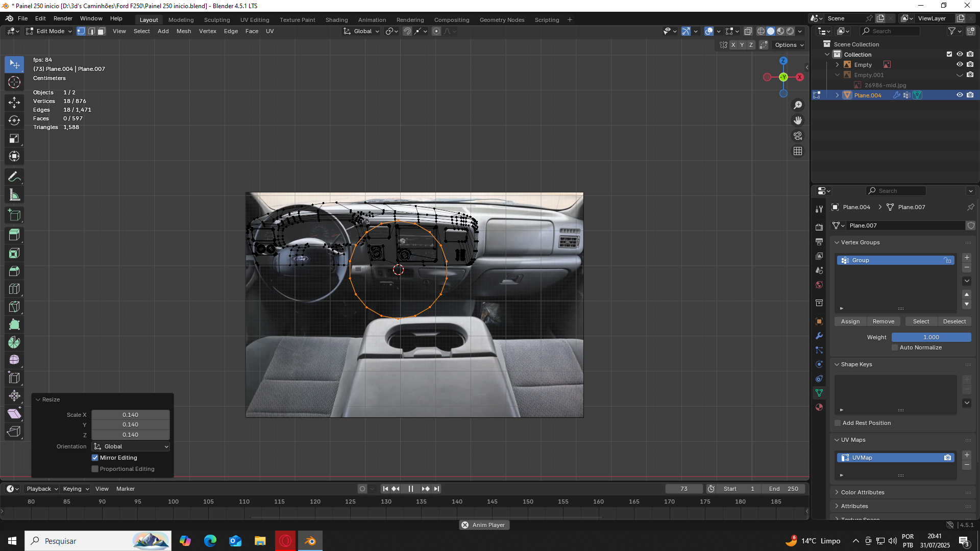Click the Deselect vertex group button

click(954, 321)
